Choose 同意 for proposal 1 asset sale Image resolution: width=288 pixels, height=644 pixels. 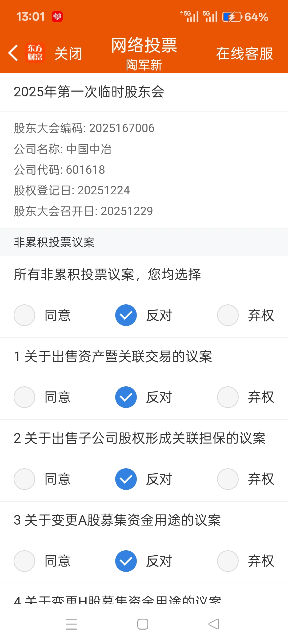[25, 397]
